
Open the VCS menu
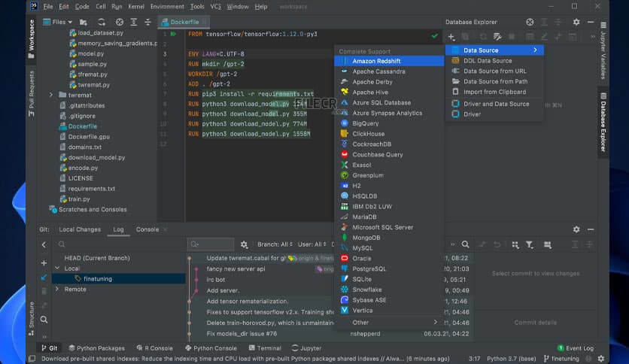215,7
